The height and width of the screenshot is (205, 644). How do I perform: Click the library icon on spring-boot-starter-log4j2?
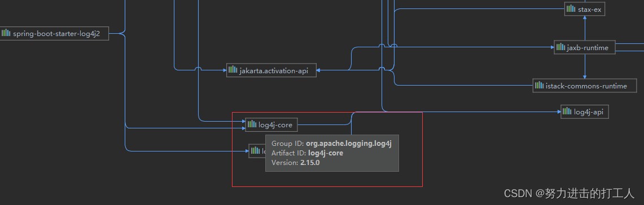point(6,33)
